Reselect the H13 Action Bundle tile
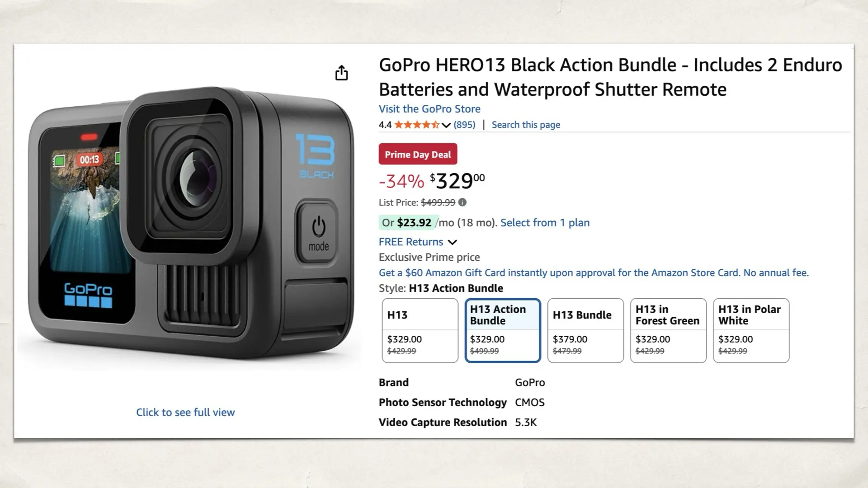The height and width of the screenshot is (488, 868). pos(502,330)
